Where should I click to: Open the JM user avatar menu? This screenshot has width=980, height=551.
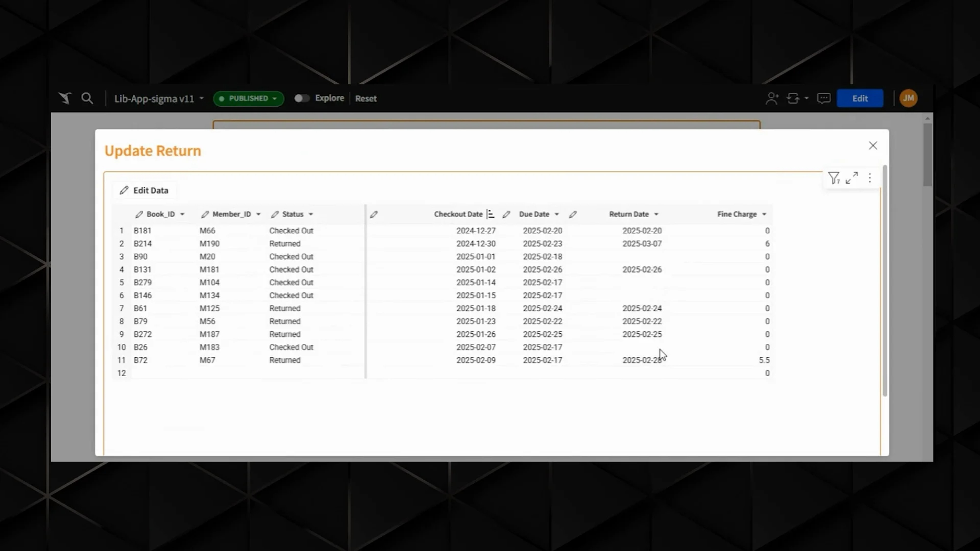[x=909, y=98]
